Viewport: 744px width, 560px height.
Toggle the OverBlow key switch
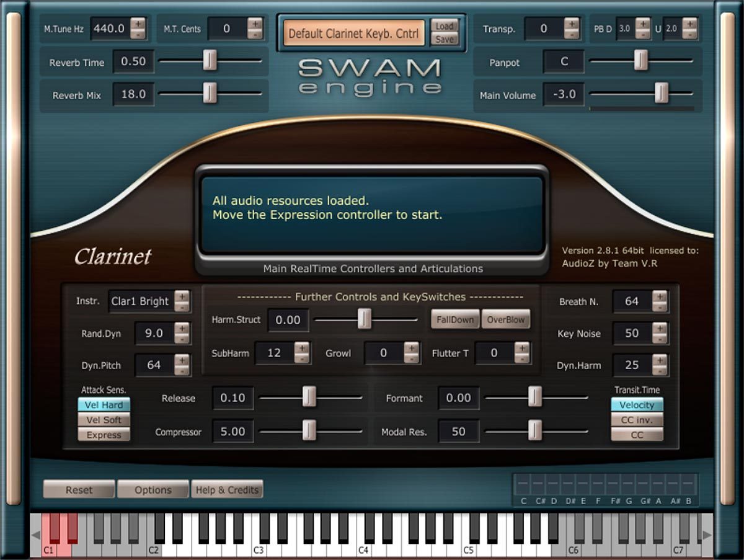[x=506, y=319]
